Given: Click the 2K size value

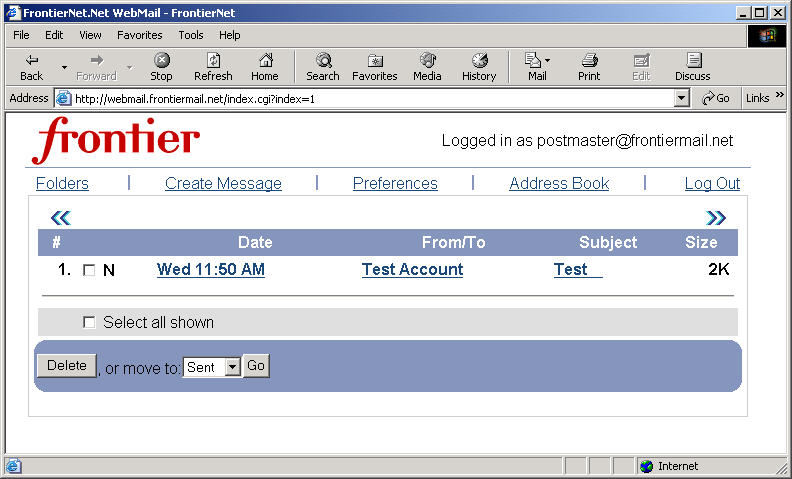Looking at the screenshot, I should 719,269.
